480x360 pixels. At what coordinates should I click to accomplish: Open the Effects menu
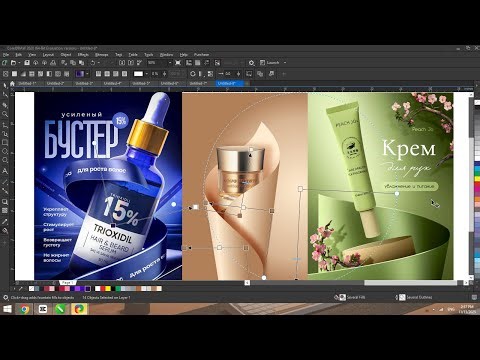pyautogui.click(x=83, y=55)
